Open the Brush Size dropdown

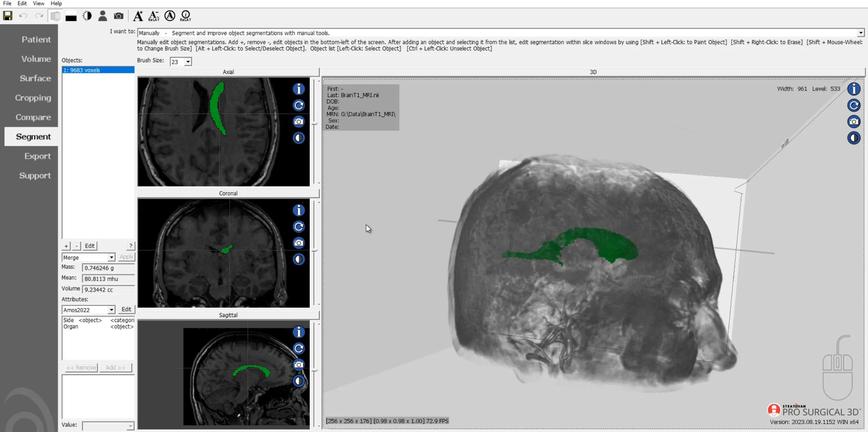[188, 62]
